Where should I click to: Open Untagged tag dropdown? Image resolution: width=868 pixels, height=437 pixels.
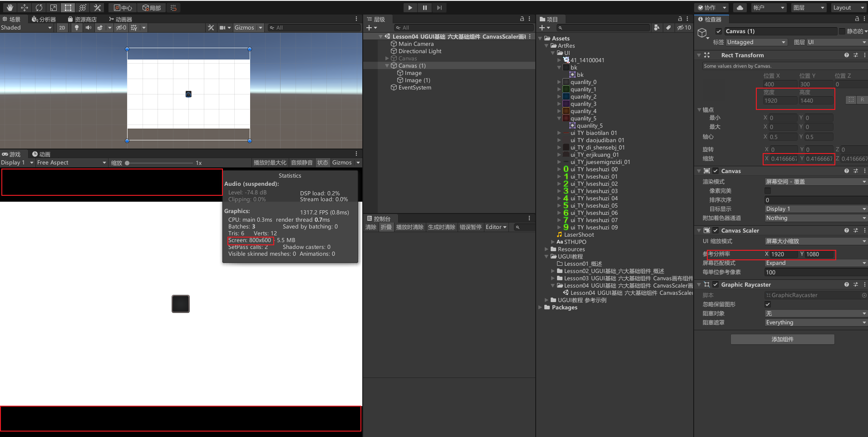756,42
